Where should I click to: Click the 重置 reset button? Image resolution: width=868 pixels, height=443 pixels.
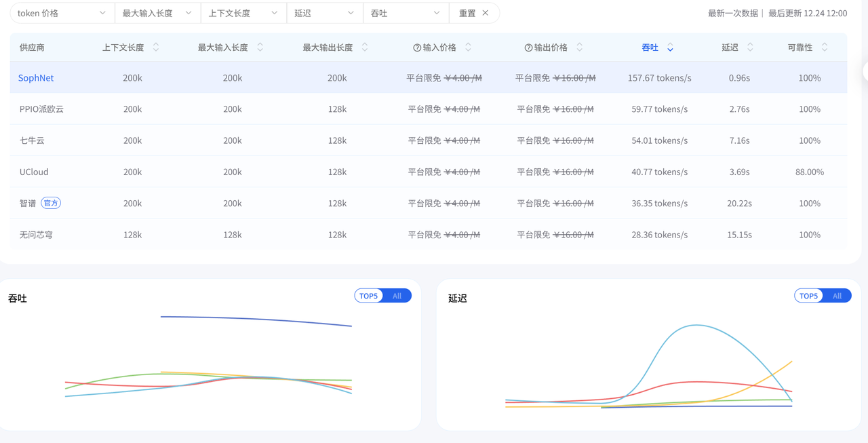[x=467, y=13]
